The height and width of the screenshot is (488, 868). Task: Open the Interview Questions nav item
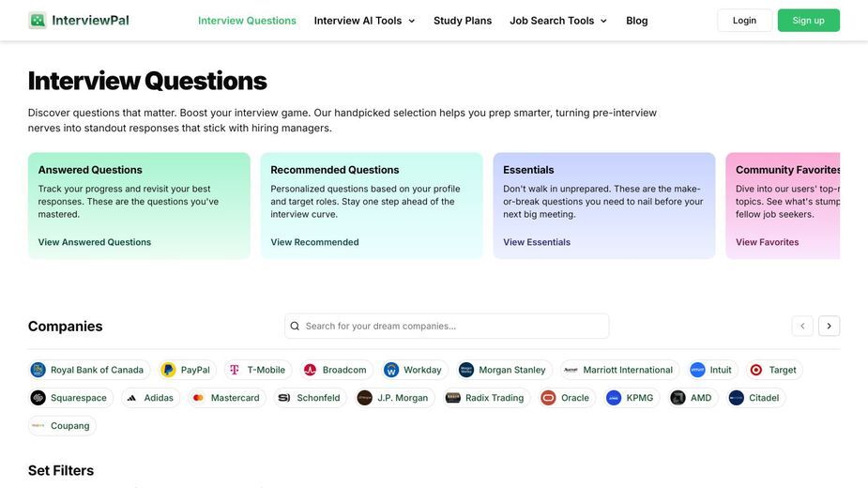(247, 21)
